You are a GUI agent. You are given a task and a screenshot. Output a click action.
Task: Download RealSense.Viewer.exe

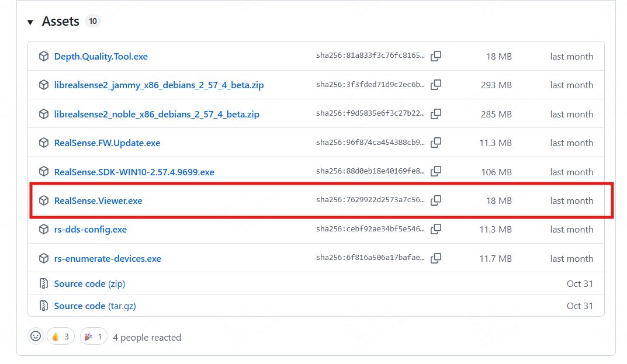[98, 201]
